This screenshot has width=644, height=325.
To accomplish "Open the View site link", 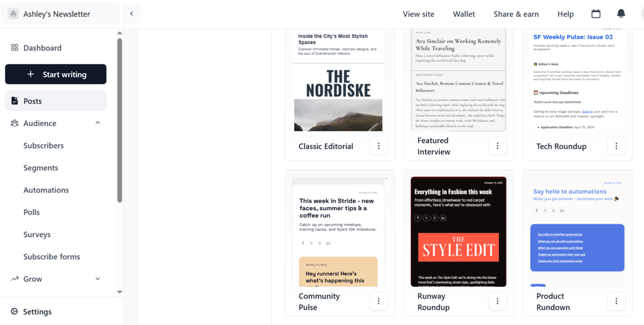I will pos(419,14).
